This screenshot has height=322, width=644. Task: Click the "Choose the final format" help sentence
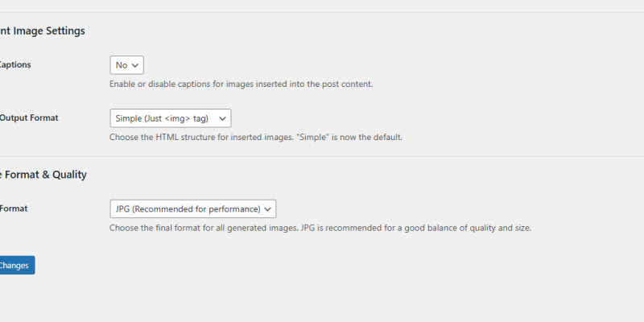(x=203, y=228)
